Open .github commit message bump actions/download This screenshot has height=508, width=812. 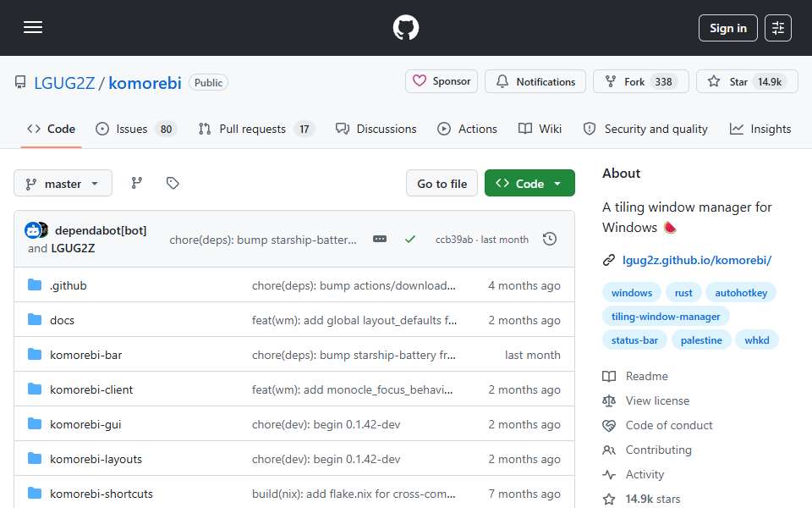(x=354, y=285)
